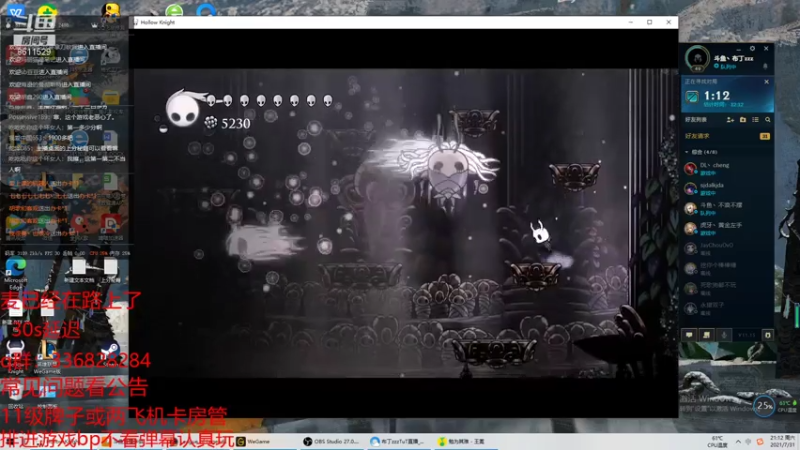800x450 pixels.
Task: Open the browser stream tab in taskbar
Action: (x=398, y=442)
